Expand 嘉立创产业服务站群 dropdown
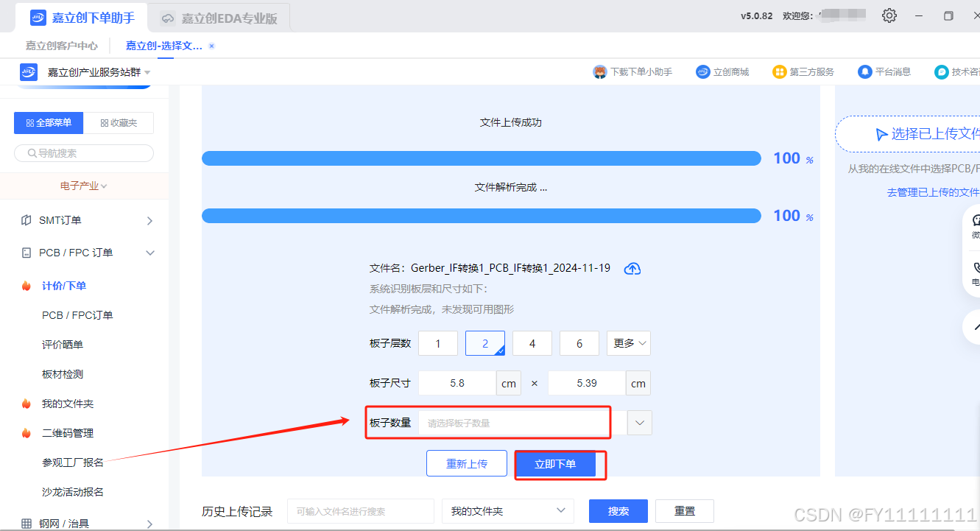 (x=147, y=72)
